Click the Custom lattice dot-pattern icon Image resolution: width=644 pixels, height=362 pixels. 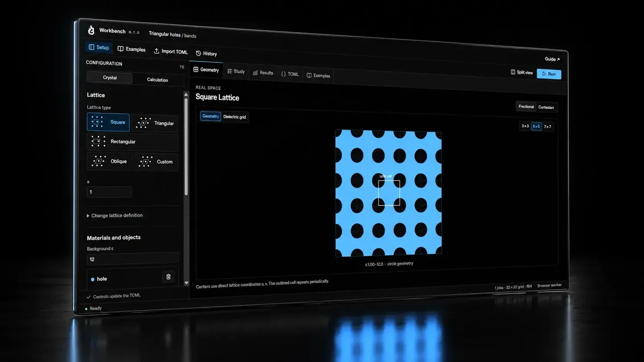point(146,162)
